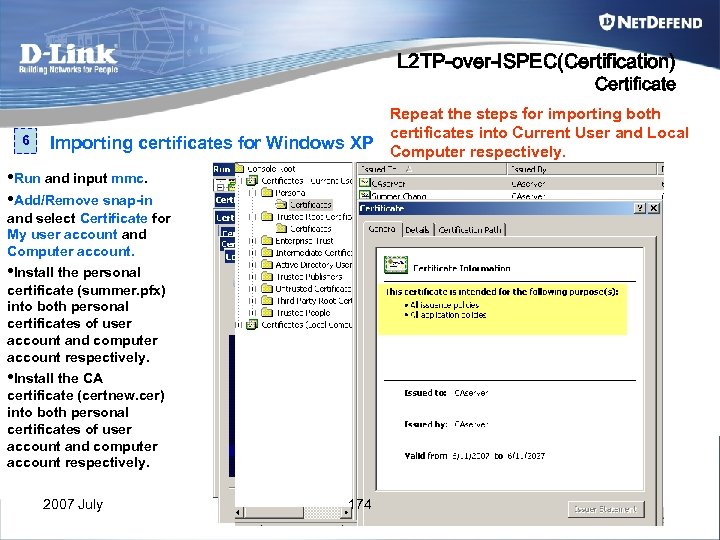Open the Personal folder icon
This screenshot has width=720, height=540.
click(267, 192)
